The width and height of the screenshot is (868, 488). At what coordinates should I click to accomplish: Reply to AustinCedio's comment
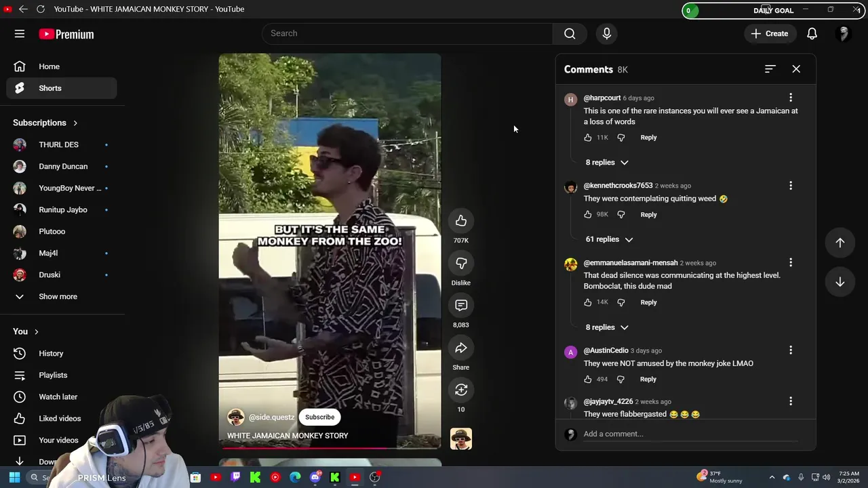648,380
